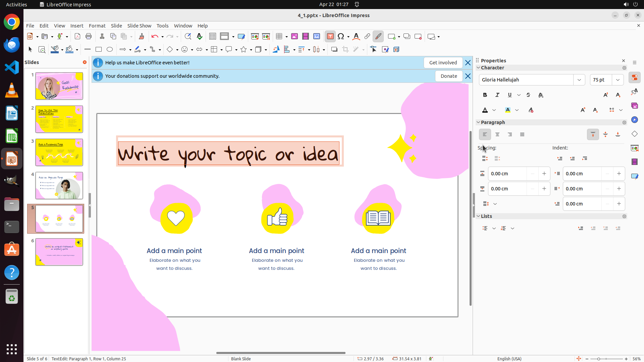This screenshot has width=644, height=362.
Task: Click the Export as PDF icon
Action: coord(77,37)
